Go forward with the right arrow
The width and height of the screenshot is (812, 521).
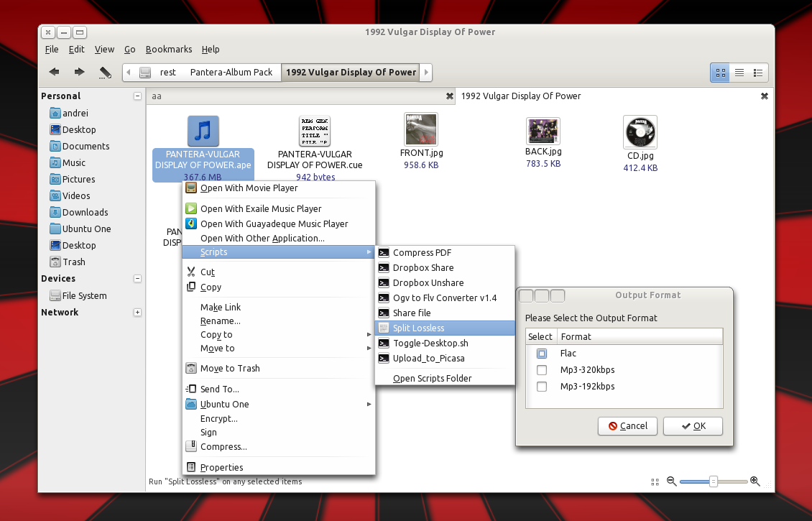(79, 72)
